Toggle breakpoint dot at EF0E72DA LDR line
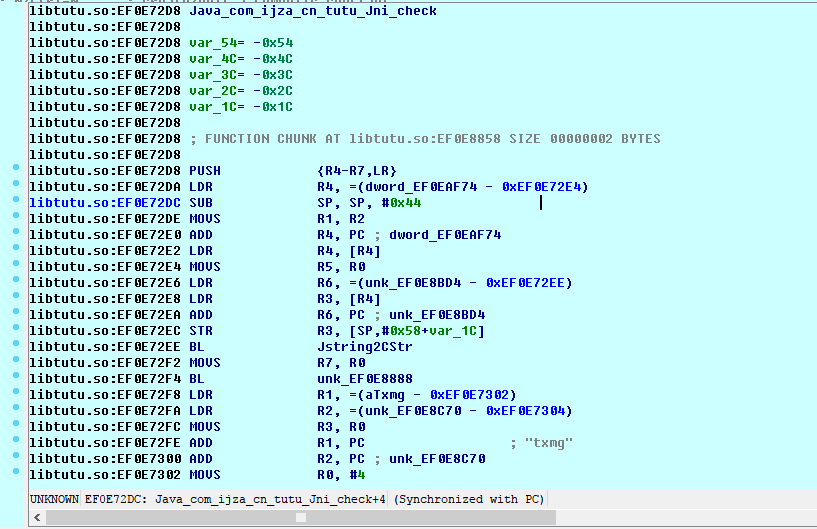This screenshot has width=817, height=529. point(16,183)
